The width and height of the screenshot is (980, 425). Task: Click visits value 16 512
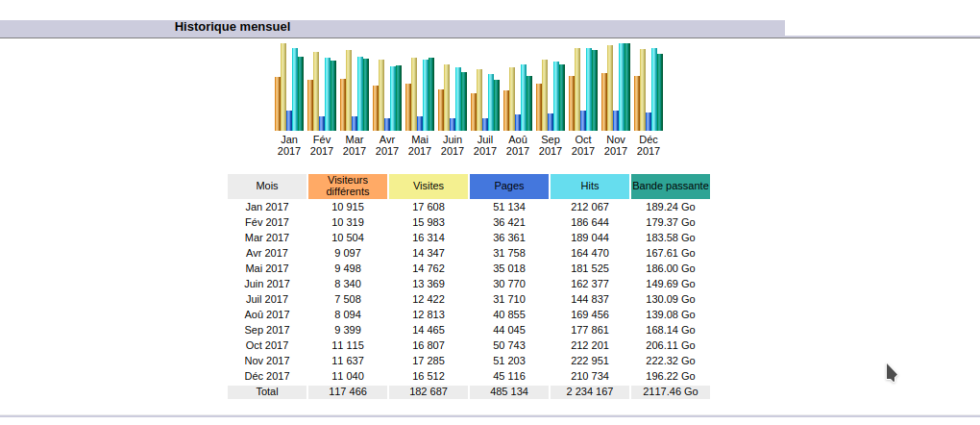coord(429,376)
